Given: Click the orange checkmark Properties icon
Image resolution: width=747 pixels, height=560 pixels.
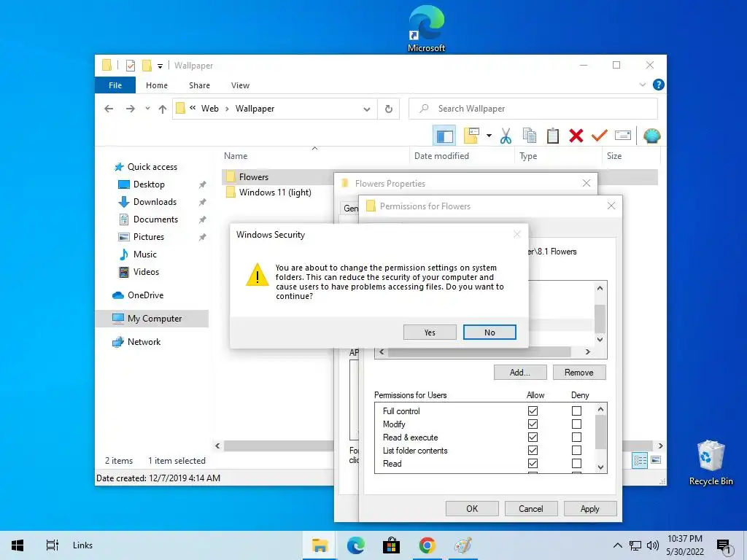Looking at the screenshot, I should (x=600, y=136).
